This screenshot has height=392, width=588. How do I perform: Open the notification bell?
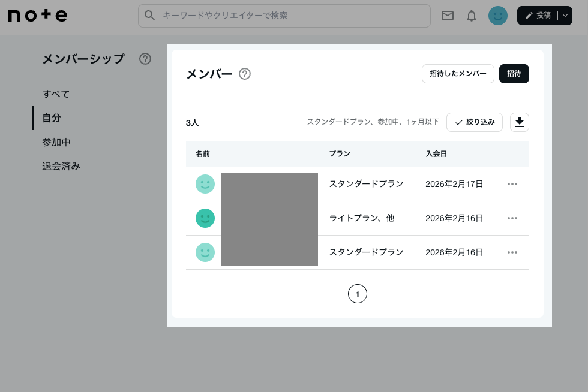click(x=472, y=16)
